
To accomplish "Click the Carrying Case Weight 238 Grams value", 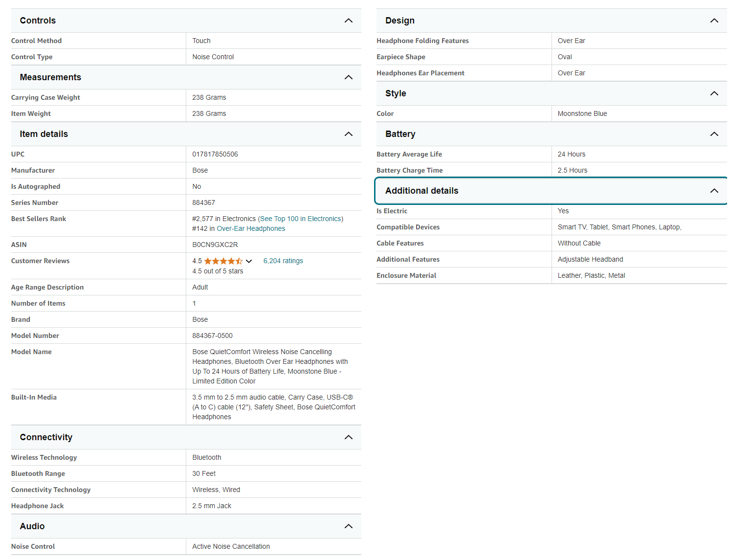I will tap(209, 97).
